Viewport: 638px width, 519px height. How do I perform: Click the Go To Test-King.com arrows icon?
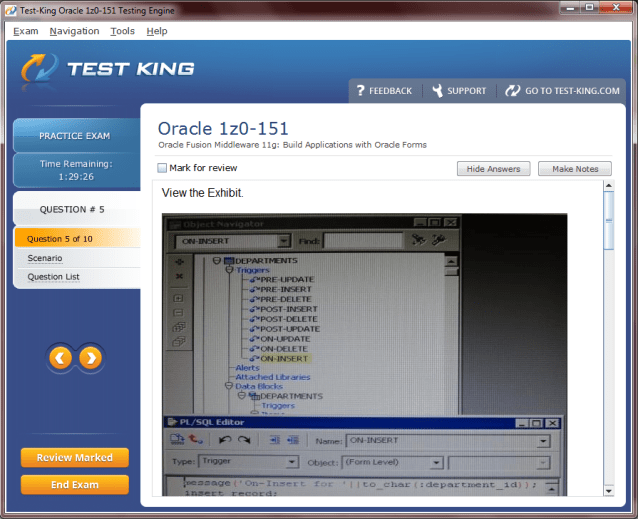click(x=513, y=91)
